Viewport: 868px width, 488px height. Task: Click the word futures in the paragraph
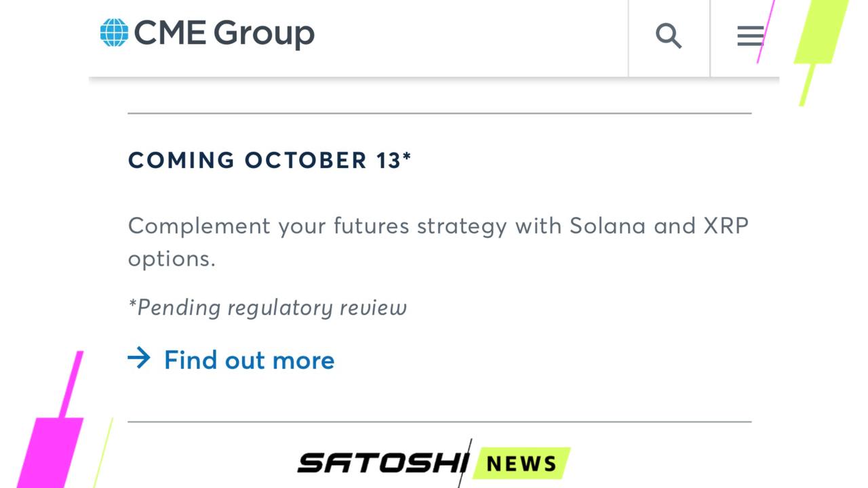(x=371, y=226)
